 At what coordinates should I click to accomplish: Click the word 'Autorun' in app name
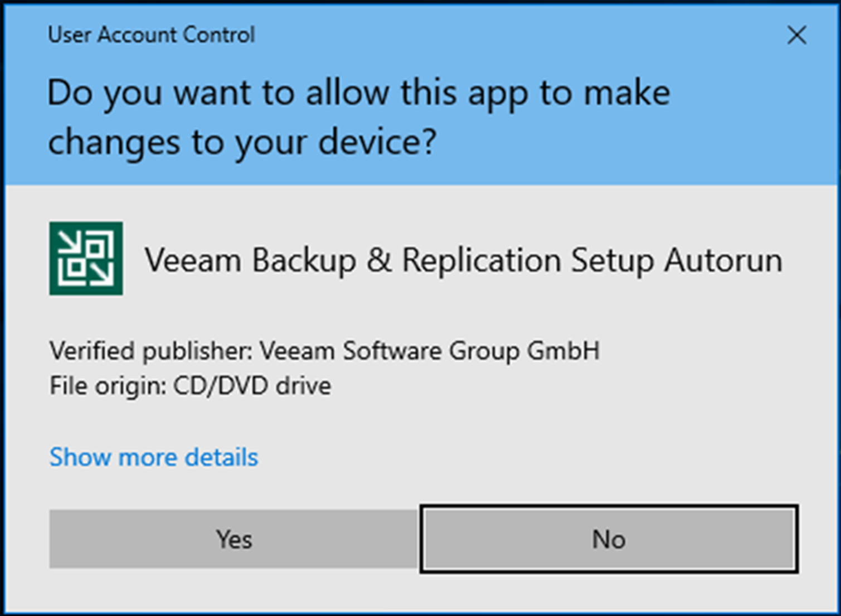point(723,260)
